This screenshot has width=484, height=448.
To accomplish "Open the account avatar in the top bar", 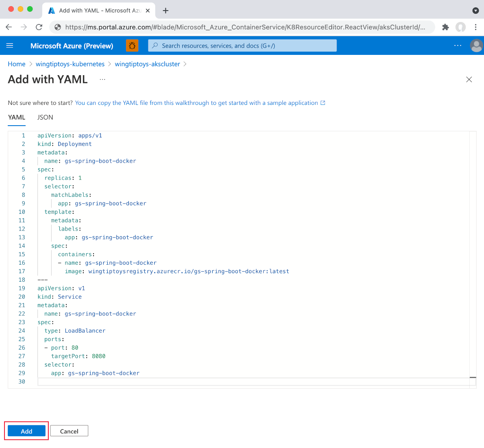I will (476, 45).
